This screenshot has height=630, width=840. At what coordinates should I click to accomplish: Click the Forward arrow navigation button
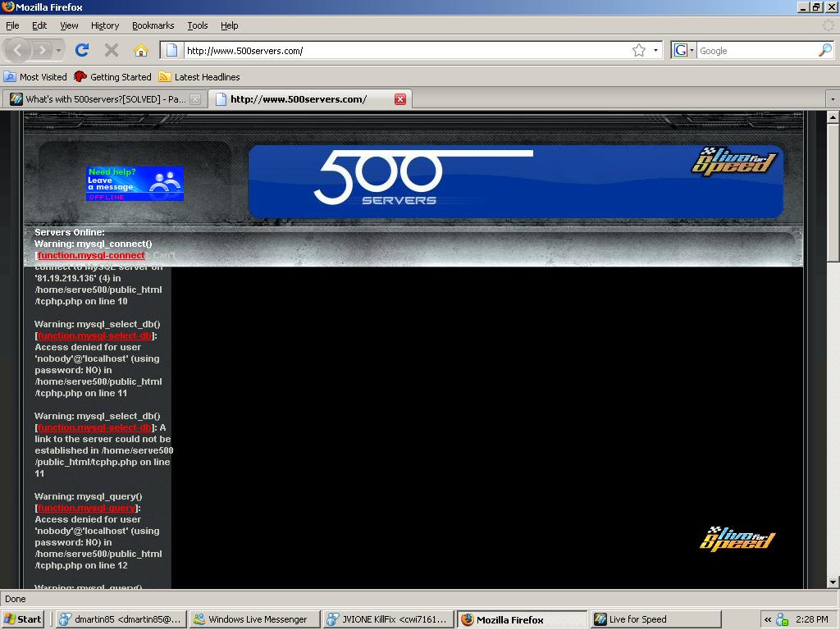point(43,50)
